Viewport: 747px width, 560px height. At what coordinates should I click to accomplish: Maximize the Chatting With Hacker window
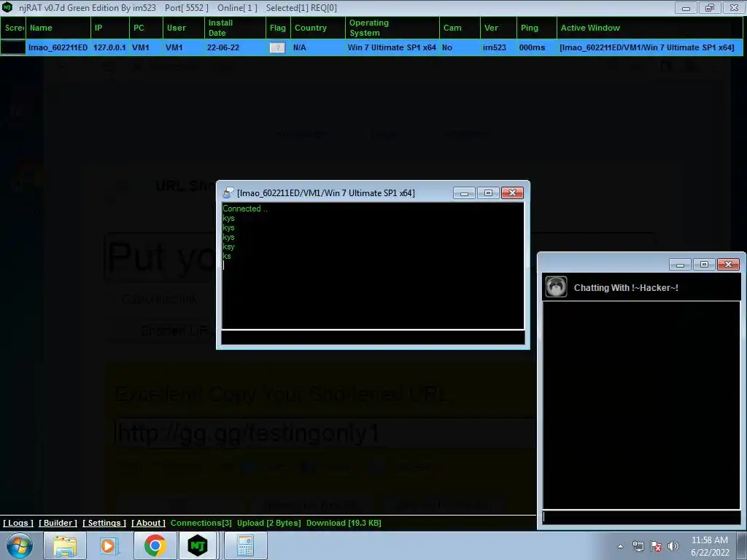pyautogui.click(x=704, y=264)
